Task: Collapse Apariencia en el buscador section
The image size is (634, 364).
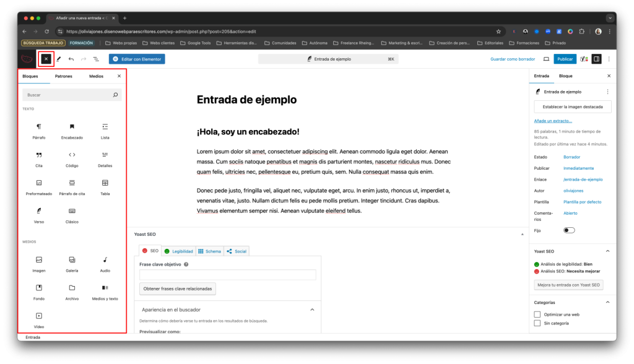Action: pos(312,310)
